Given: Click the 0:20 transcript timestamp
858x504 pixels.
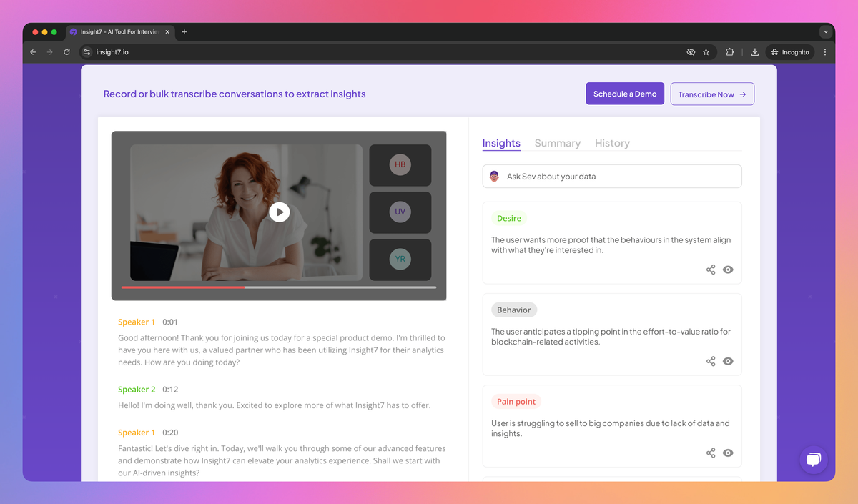Looking at the screenshot, I should (170, 433).
